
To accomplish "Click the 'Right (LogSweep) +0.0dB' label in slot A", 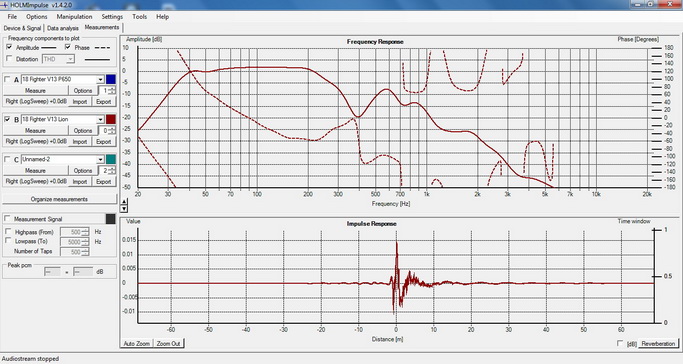I will tap(36, 101).
